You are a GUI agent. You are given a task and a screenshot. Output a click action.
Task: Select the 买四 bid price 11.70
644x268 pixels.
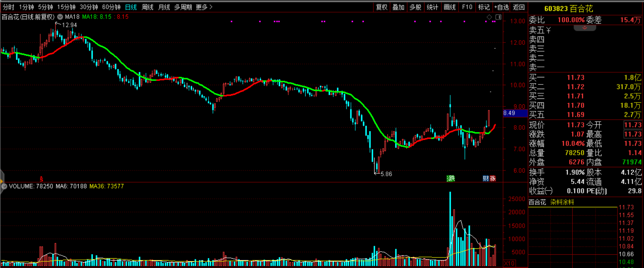point(576,105)
